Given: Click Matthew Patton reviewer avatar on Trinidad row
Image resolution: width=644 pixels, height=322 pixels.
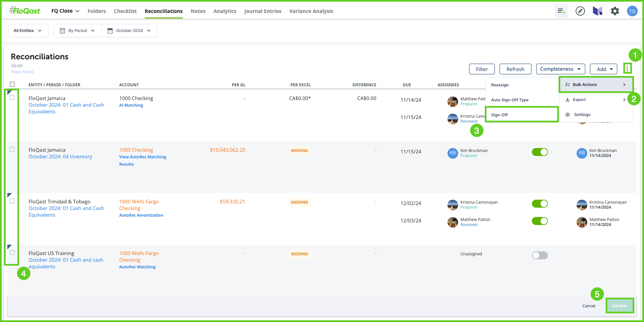Looking at the screenshot, I should pos(453,222).
